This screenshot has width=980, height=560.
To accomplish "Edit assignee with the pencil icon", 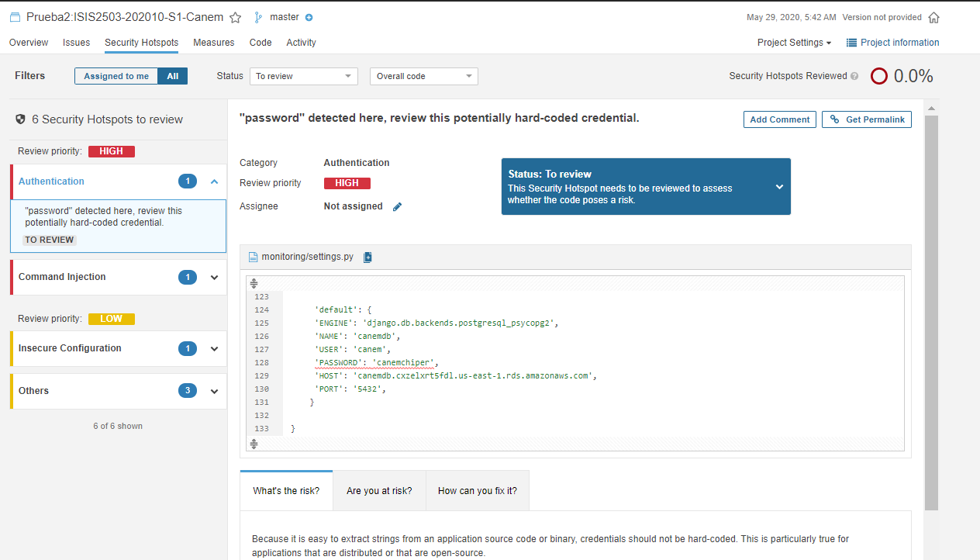I will pyautogui.click(x=398, y=206).
